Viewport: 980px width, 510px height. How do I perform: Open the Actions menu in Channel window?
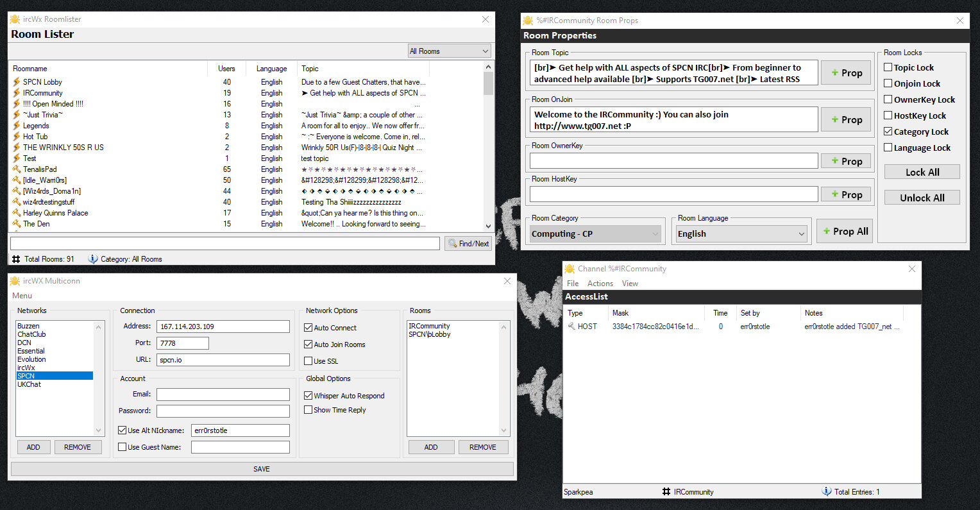coord(600,284)
